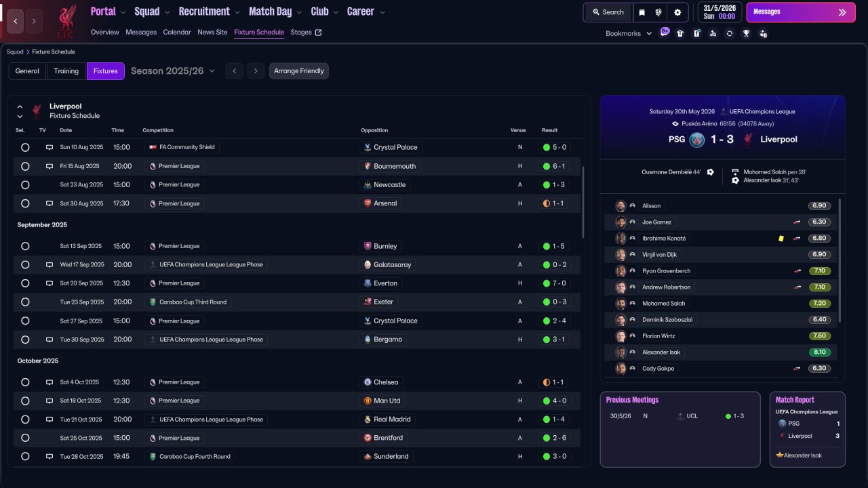Select the Crystal Palace Community Shield radio
Screen dimensions: 868x488
coord(25,147)
